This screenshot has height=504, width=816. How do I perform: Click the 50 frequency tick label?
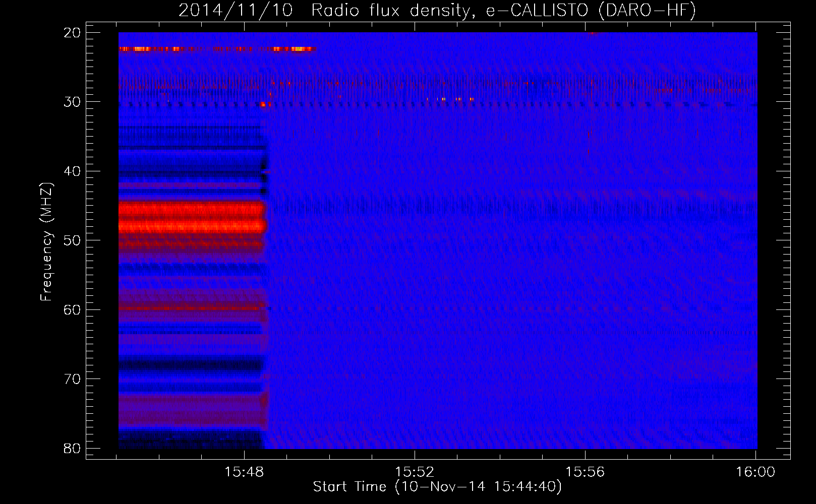[x=72, y=240]
